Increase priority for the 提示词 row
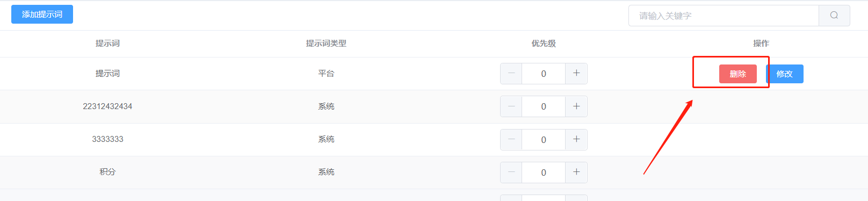This screenshot has width=868, height=201. pyautogui.click(x=576, y=74)
